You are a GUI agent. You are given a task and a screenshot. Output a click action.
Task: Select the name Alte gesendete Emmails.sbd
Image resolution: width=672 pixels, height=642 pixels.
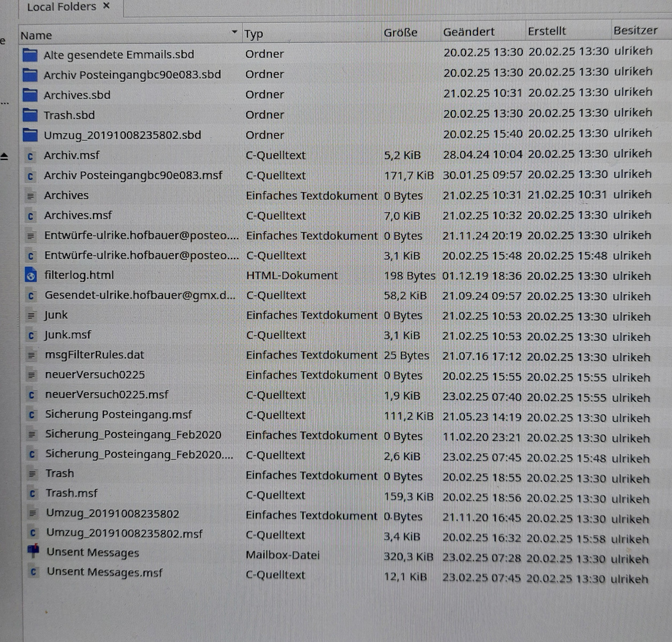(119, 55)
